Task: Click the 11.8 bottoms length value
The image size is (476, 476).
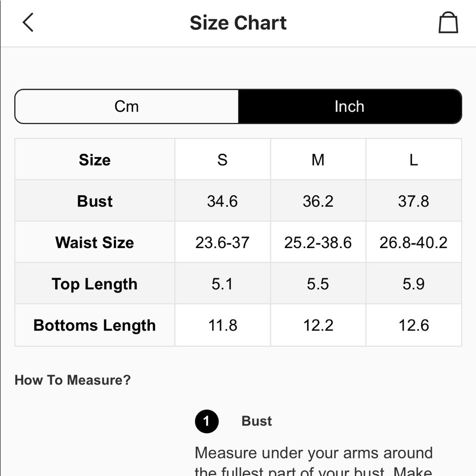Action: point(222,326)
